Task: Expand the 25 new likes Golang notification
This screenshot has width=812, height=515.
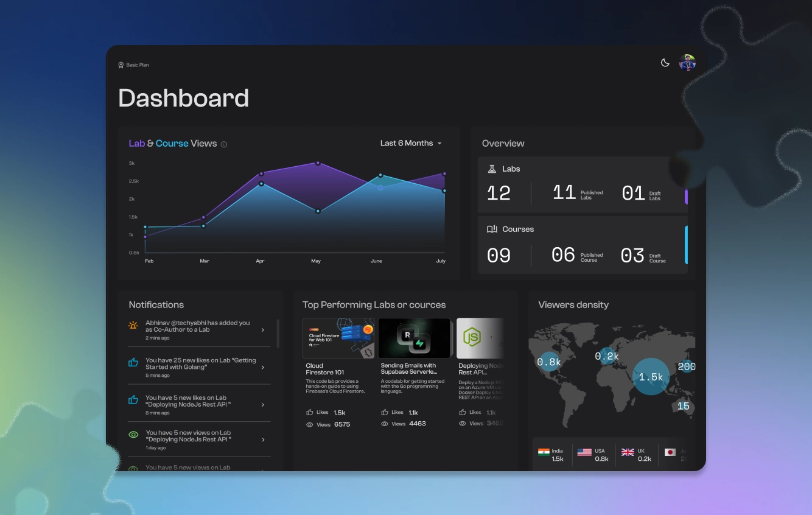Action: 263,368
